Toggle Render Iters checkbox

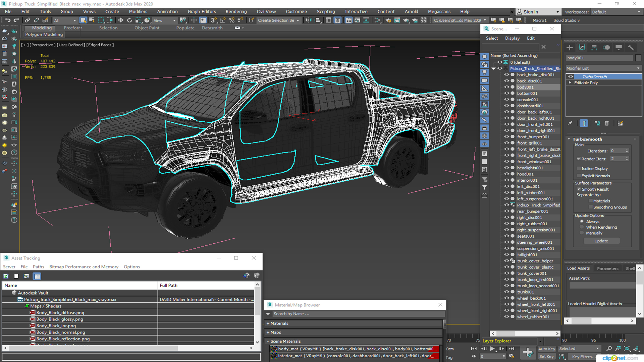579,159
